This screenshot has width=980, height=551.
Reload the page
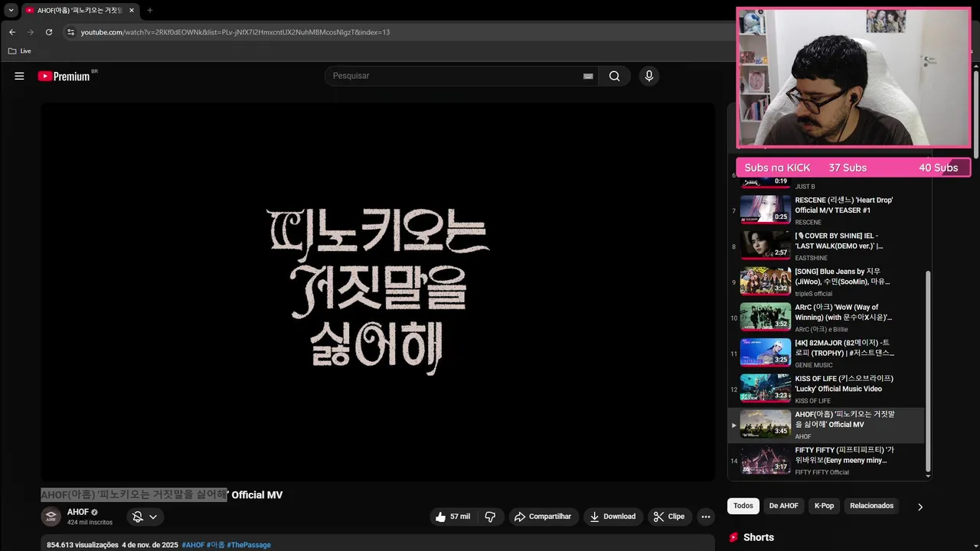coord(49,32)
